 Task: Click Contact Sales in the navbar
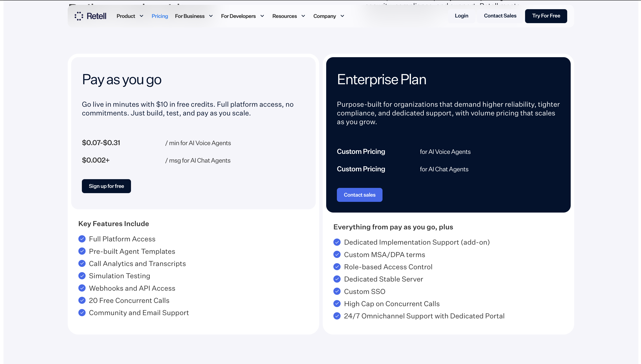click(500, 16)
